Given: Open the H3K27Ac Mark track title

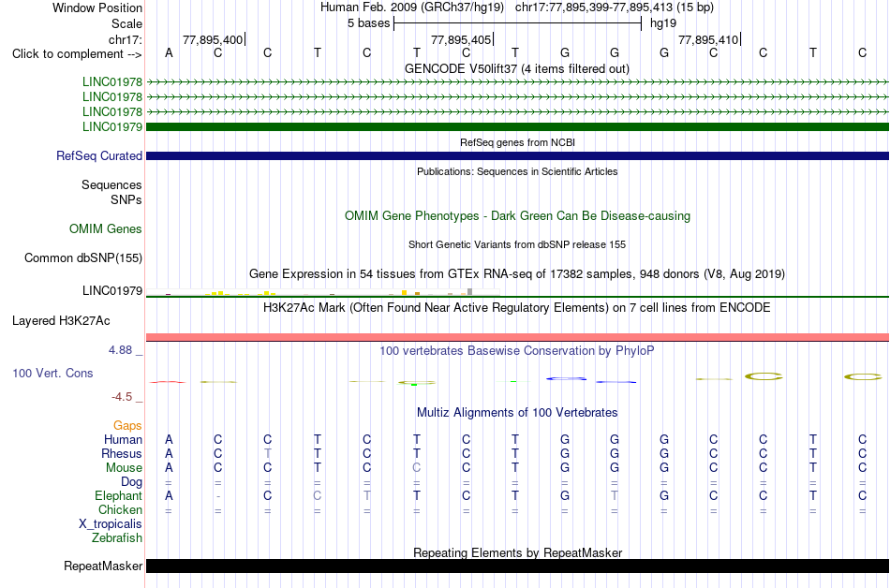Looking at the screenshot, I should click(x=517, y=308).
